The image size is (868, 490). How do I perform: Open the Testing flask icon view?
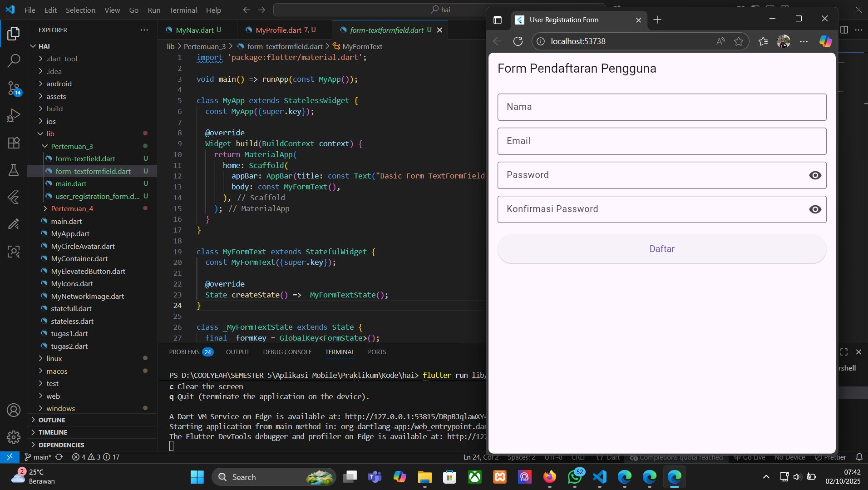14,170
